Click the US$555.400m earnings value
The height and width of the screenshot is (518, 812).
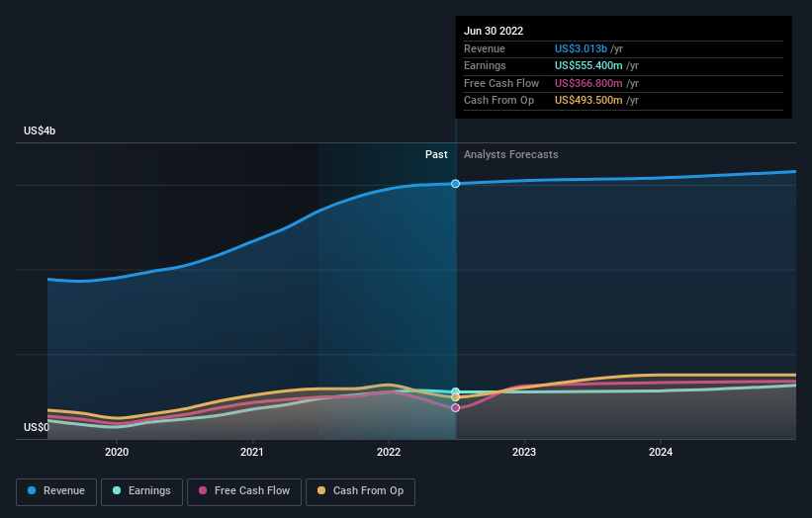588,65
